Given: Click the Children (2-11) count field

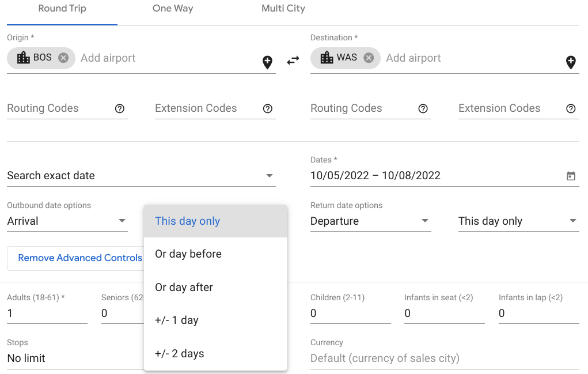Looking at the screenshot, I should [350, 313].
